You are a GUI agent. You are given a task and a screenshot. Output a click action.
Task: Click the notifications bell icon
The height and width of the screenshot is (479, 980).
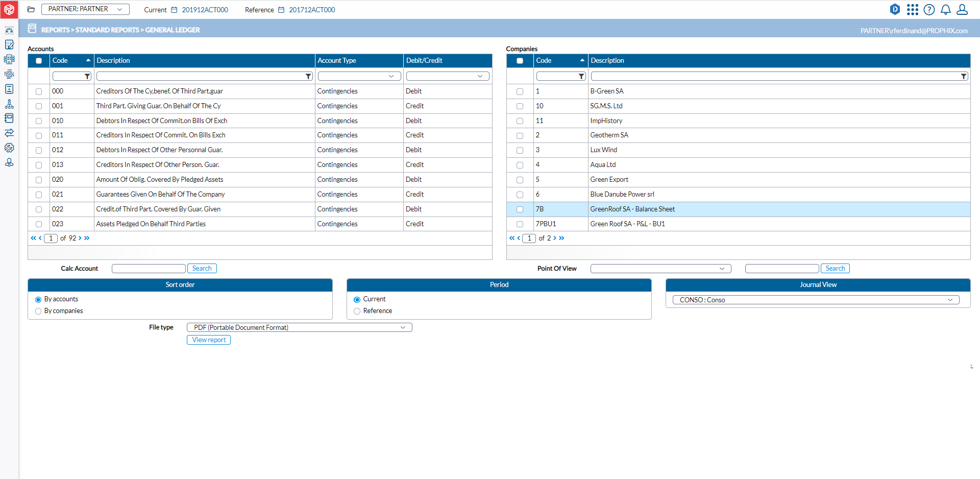point(945,10)
